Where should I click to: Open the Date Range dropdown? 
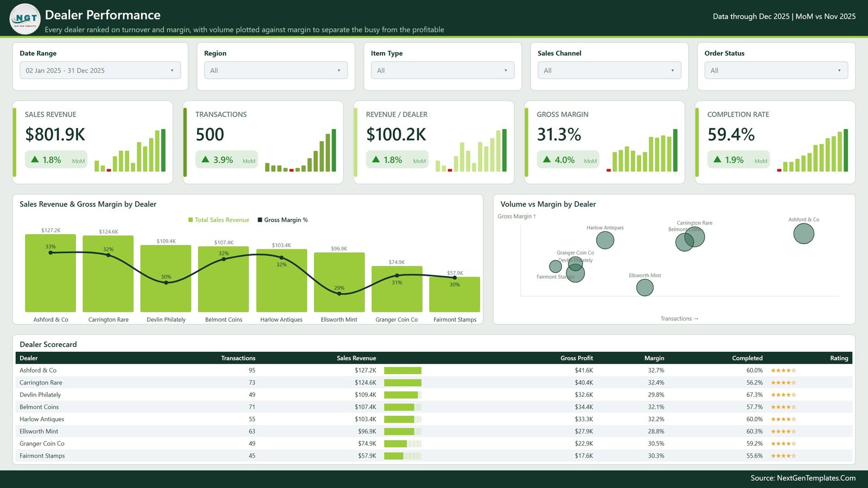tap(100, 70)
